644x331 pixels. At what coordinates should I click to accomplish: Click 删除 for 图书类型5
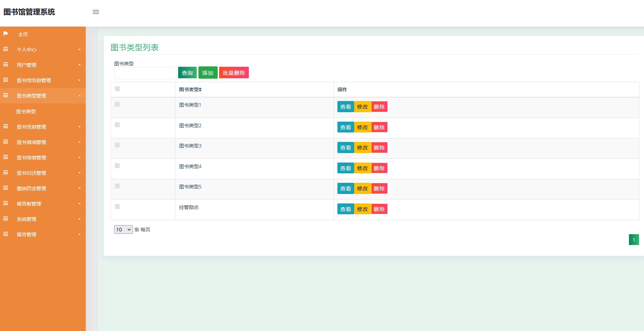[379, 188]
